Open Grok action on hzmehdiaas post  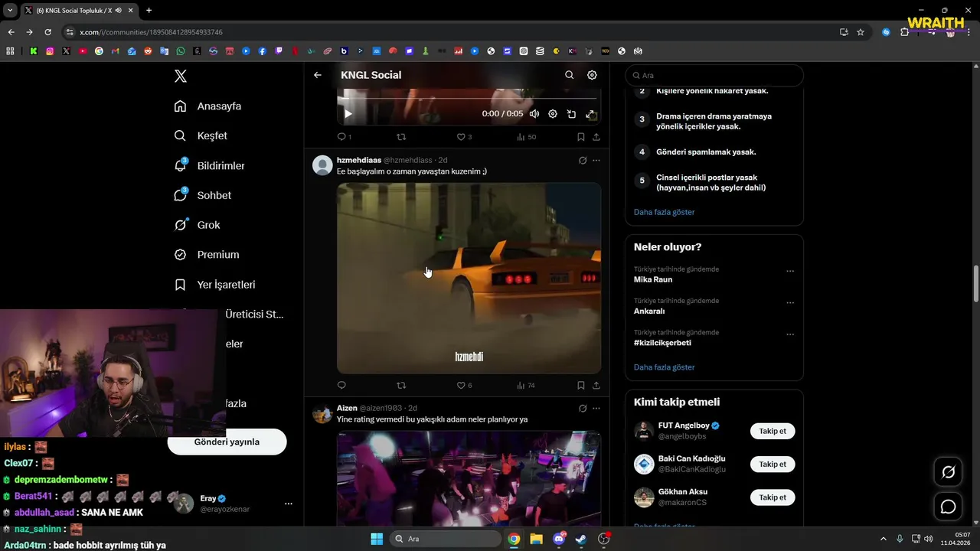click(583, 161)
